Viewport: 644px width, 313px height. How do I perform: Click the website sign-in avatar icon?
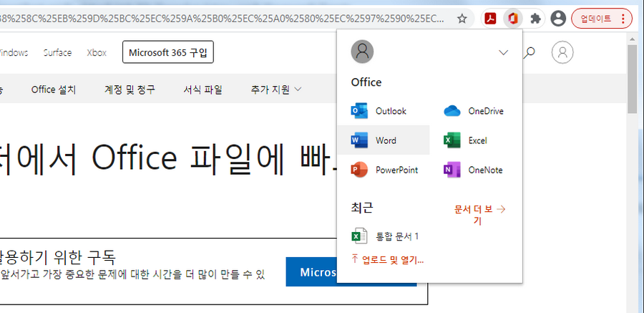click(562, 52)
